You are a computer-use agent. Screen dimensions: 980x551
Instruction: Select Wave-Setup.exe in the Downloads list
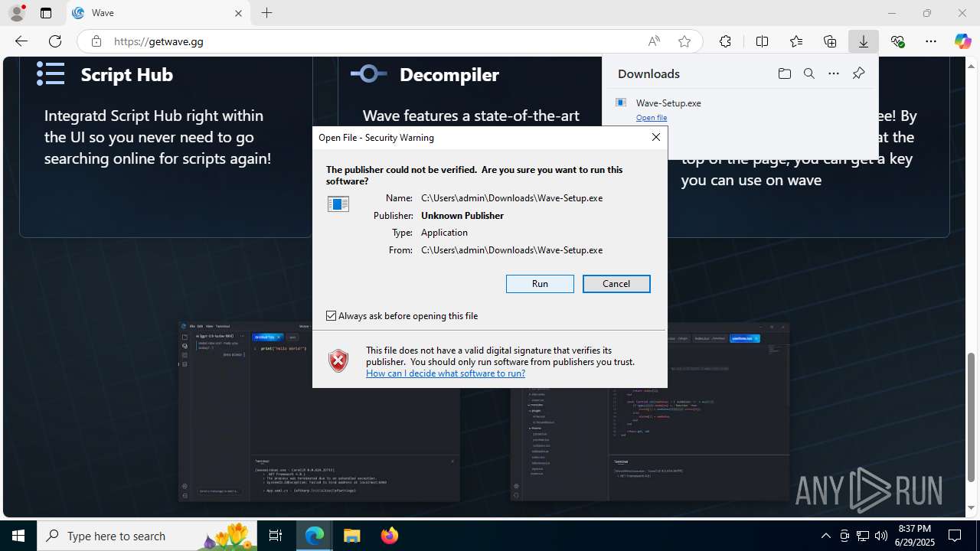click(x=668, y=103)
